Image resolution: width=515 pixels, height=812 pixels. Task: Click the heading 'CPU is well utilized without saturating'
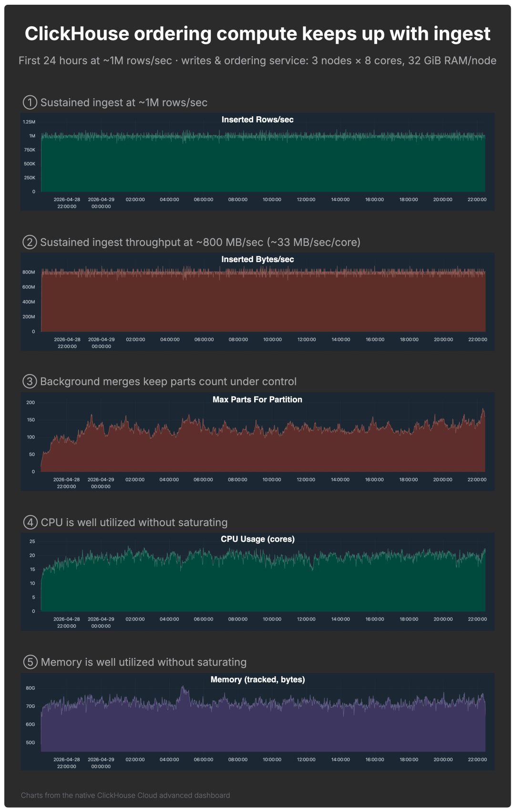(134, 522)
